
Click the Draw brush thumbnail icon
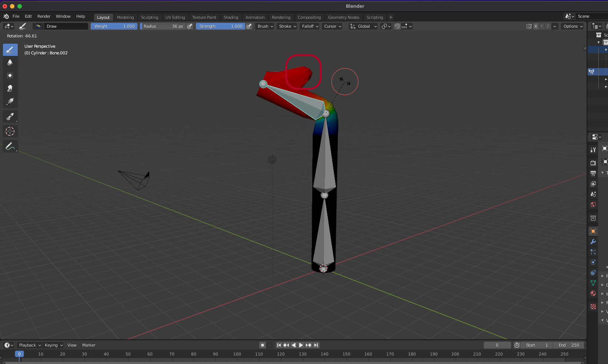38,26
